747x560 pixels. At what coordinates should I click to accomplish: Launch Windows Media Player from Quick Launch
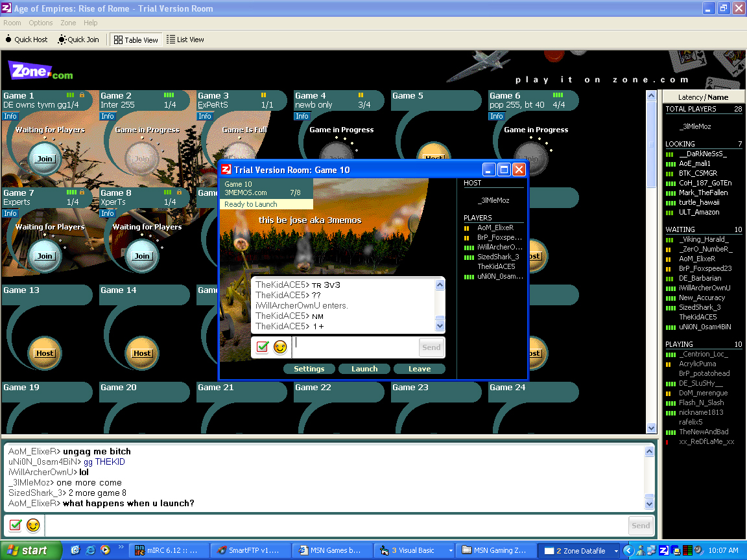[x=105, y=550]
